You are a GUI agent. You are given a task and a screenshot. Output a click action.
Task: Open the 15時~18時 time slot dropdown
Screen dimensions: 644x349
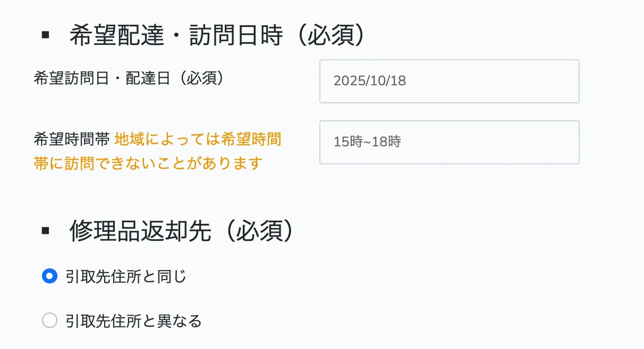point(449,142)
